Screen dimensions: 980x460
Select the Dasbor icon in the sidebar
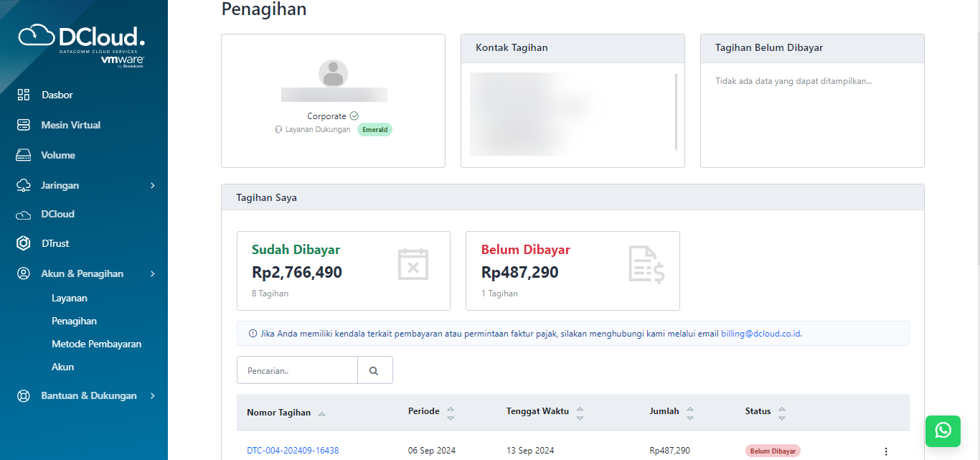point(24,94)
